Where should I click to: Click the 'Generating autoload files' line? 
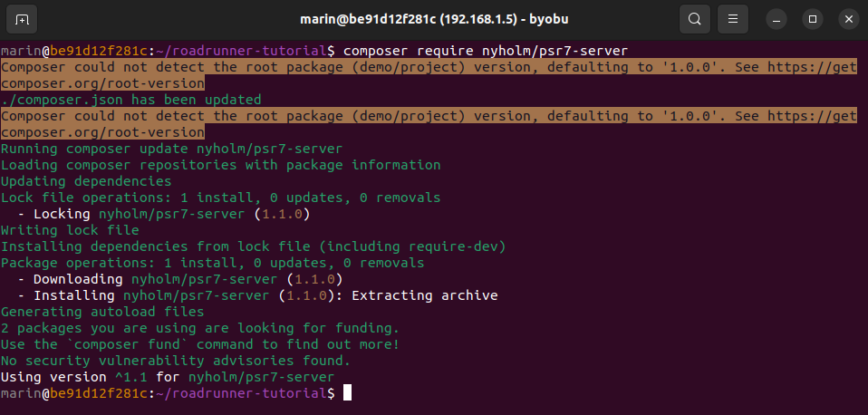tap(102, 312)
